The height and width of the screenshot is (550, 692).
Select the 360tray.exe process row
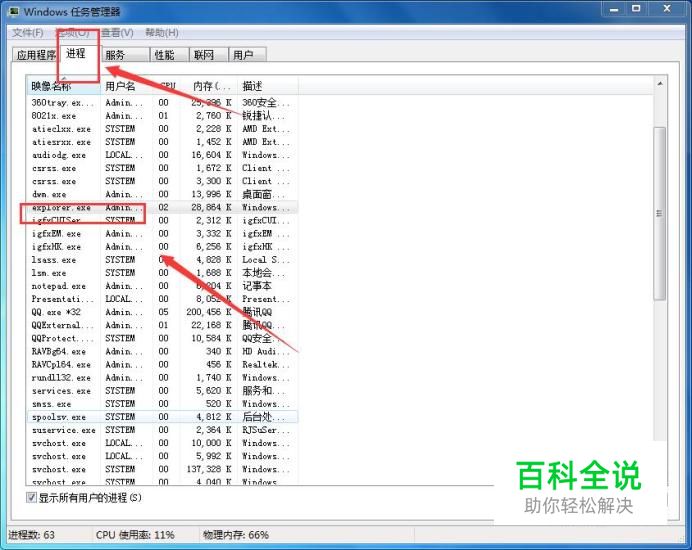[162, 103]
